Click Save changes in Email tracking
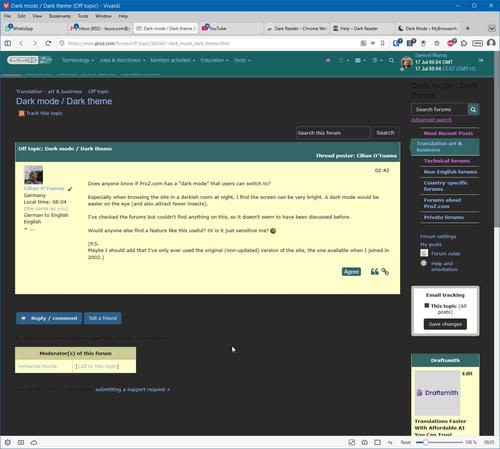 tap(445, 324)
